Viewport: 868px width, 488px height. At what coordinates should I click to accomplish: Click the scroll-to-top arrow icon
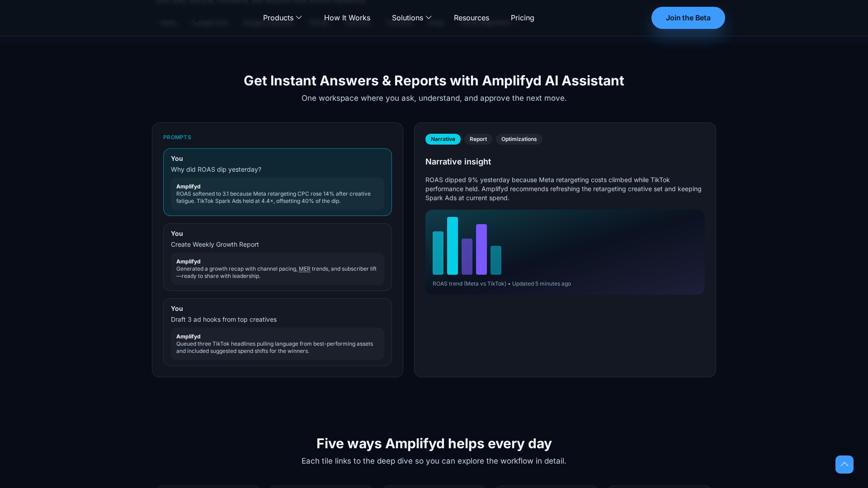pos(844,464)
